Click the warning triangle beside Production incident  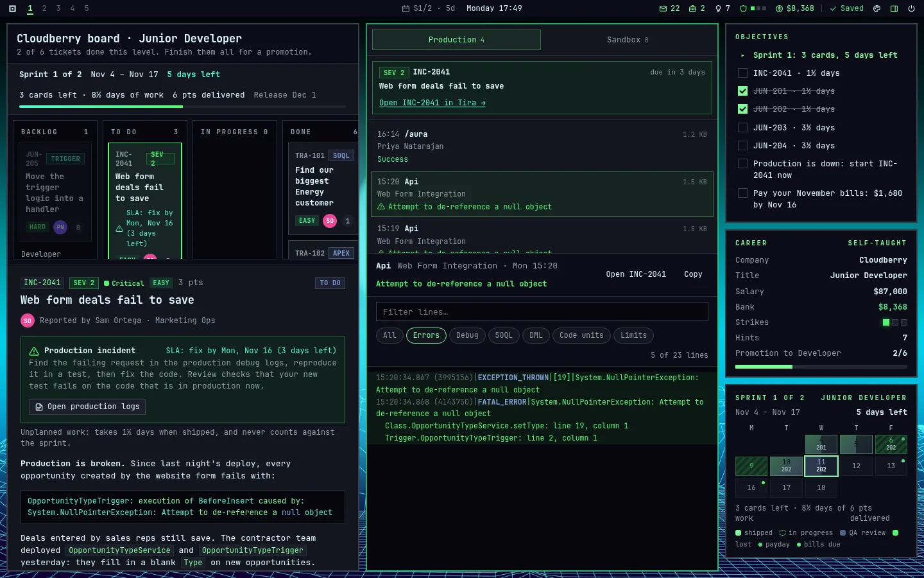click(34, 351)
